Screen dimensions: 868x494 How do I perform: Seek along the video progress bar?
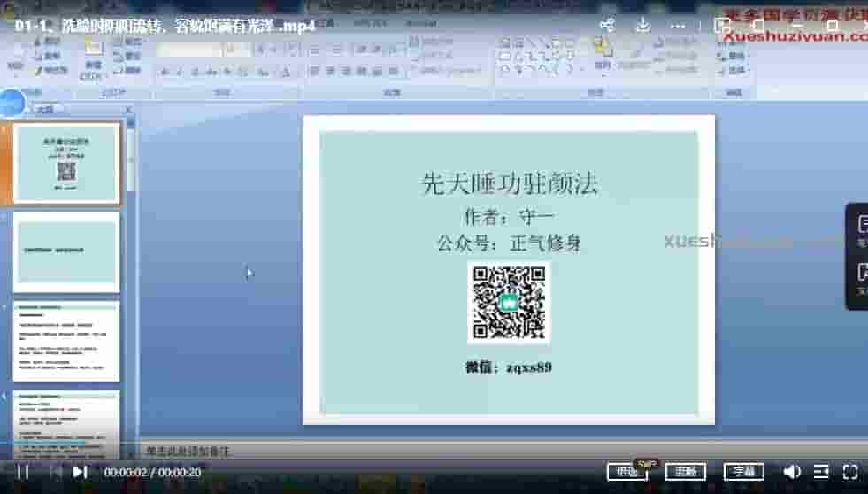tap(434, 444)
